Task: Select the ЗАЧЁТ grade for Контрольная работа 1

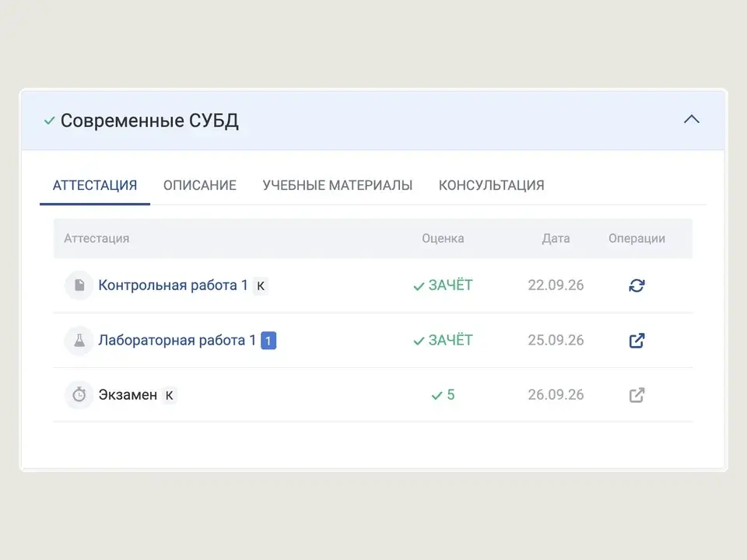Action: (443, 285)
